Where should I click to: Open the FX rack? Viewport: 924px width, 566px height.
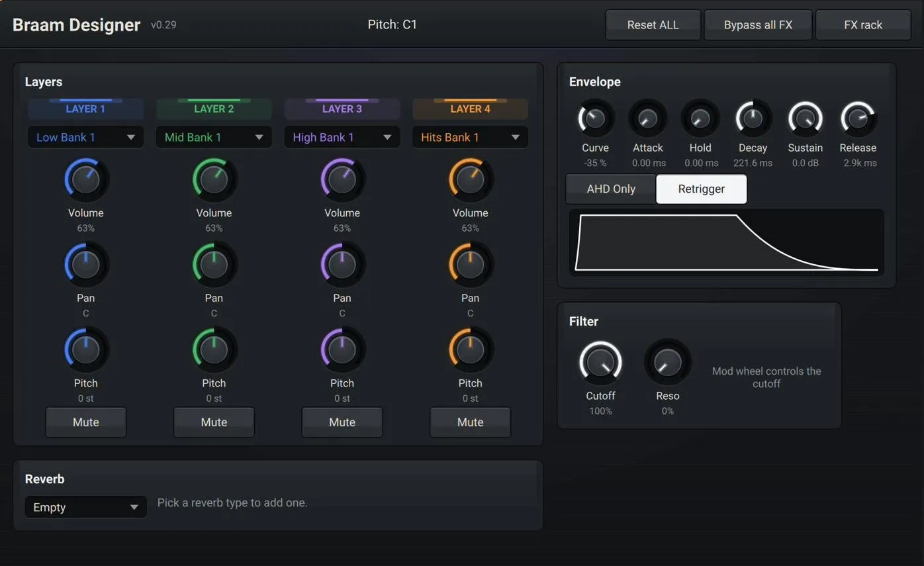tap(863, 25)
